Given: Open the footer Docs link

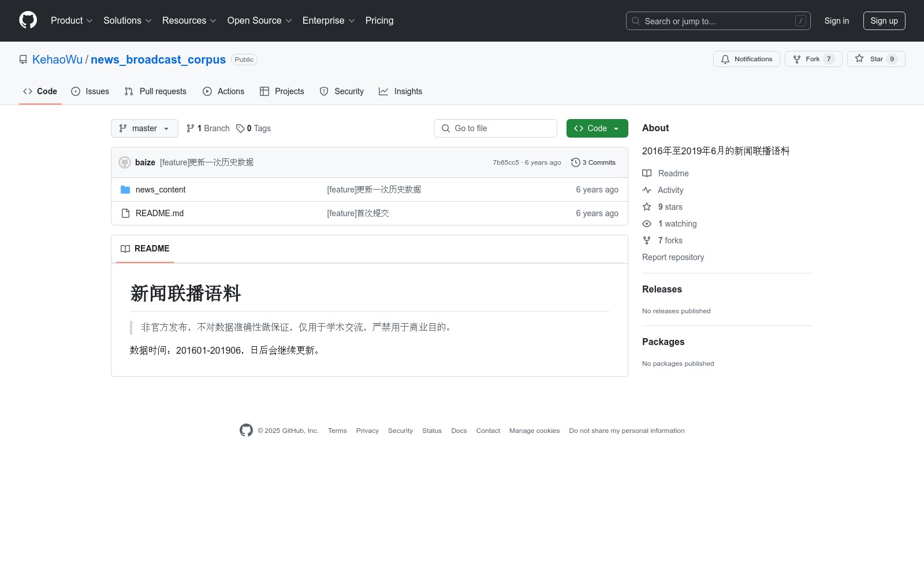Looking at the screenshot, I should pyautogui.click(x=459, y=431).
